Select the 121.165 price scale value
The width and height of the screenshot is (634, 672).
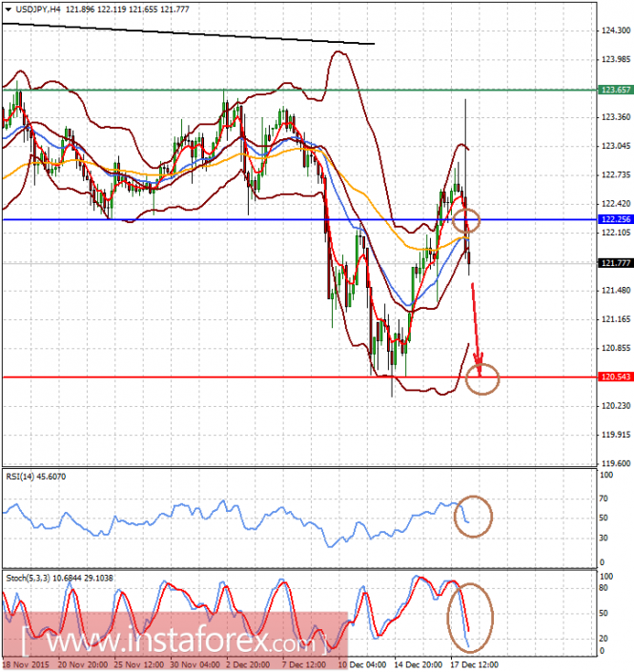(x=616, y=319)
